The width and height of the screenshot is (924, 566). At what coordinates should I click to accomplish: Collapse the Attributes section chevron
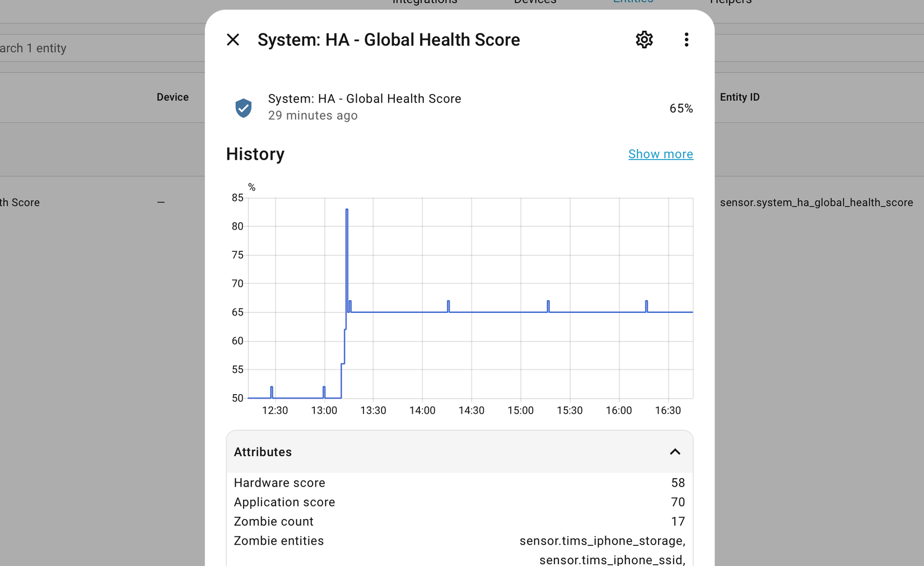click(x=675, y=452)
